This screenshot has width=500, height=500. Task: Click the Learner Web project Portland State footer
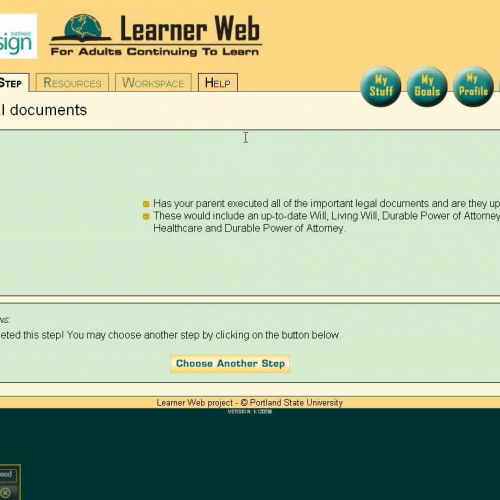click(250, 403)
